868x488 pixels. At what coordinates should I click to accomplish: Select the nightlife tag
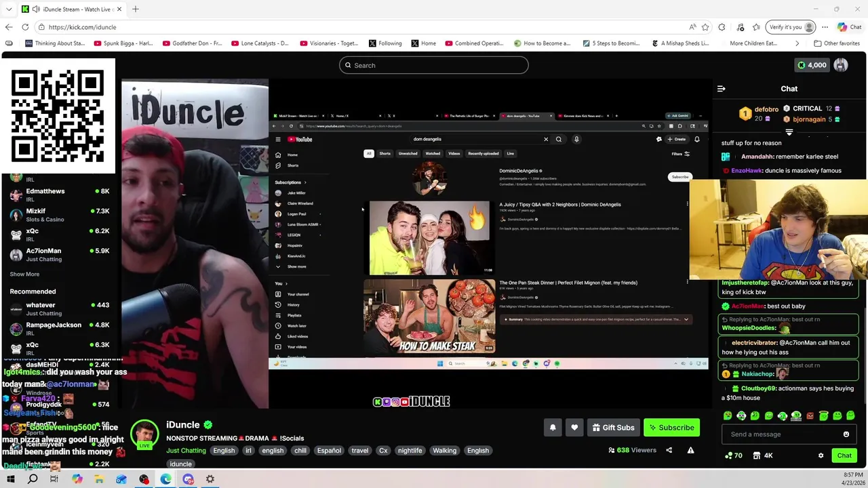point(410,451)
